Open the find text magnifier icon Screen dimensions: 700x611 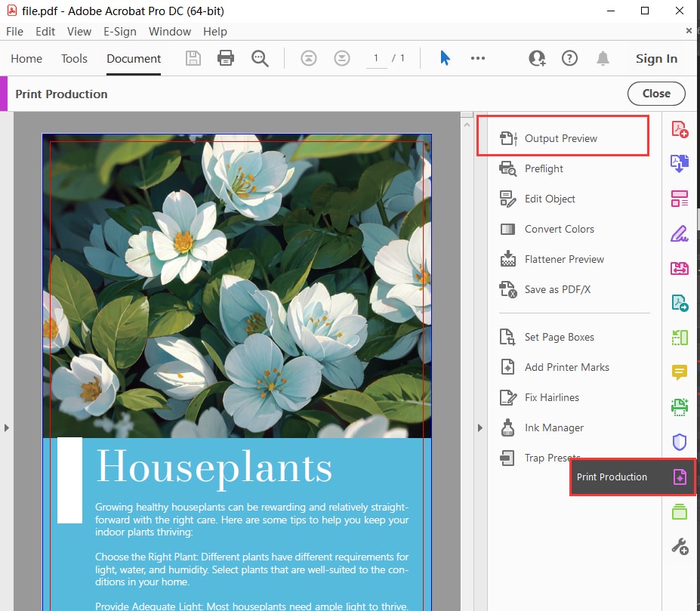(x=260, y=58)
